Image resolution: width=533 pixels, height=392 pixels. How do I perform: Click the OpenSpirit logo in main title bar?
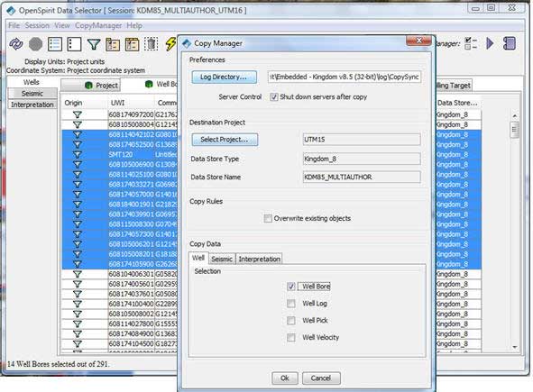point(11,11)
